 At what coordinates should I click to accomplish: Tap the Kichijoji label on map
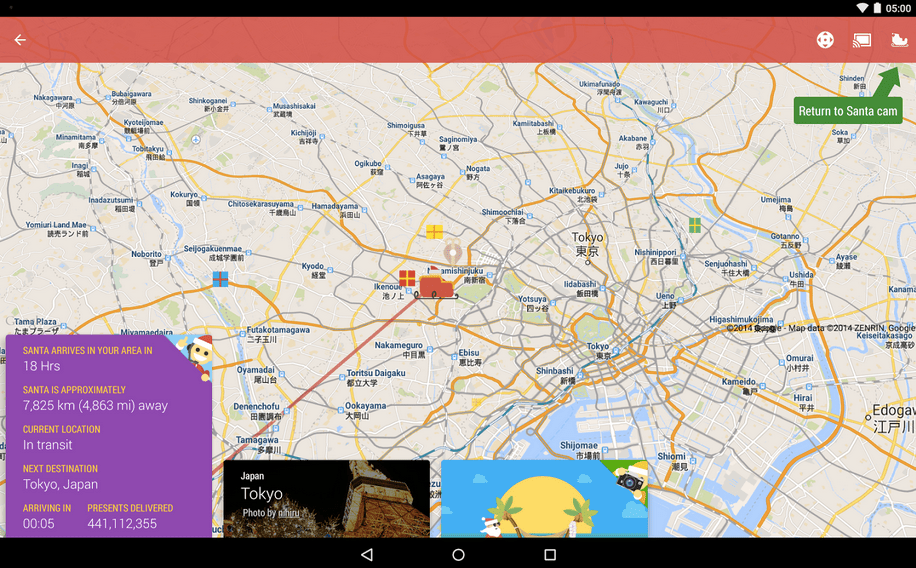pyautogui.click(x=304, y=137)
